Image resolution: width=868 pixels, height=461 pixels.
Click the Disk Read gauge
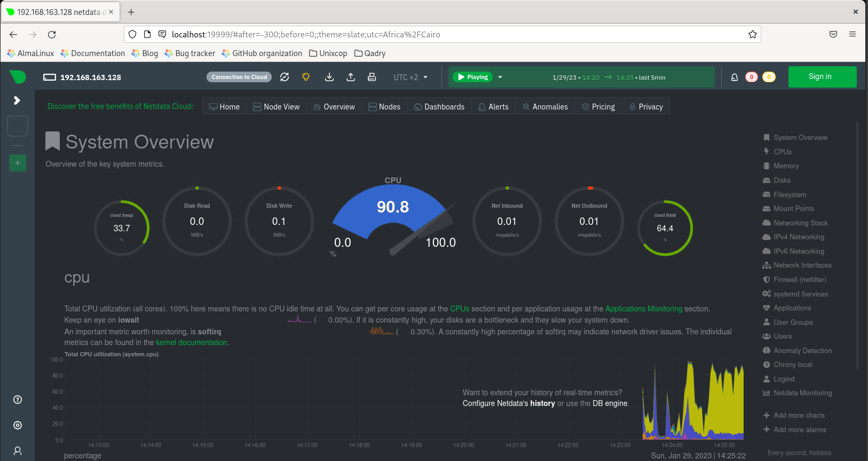[x=197, y=221]
